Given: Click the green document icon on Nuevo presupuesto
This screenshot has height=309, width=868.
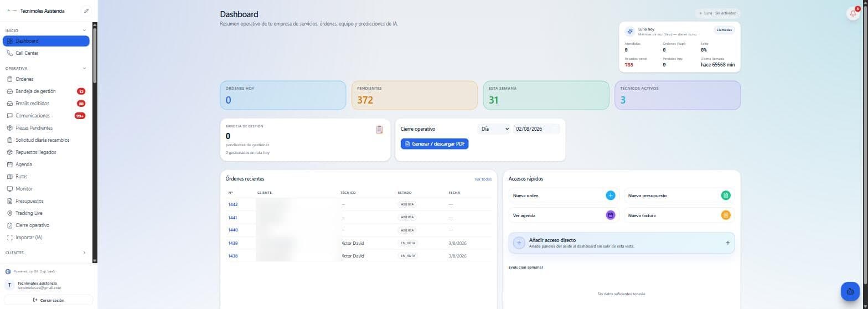Looking at the screenshot, I should (726, 195).
